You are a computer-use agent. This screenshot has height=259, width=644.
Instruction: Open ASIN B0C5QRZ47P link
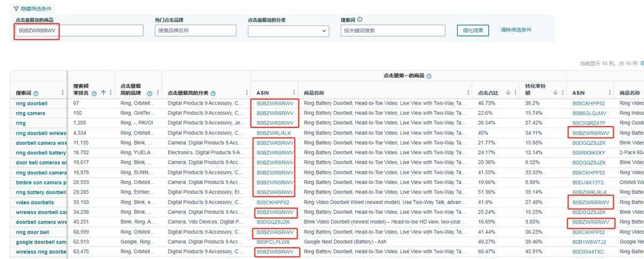pyautogui.click(x=589, y=123)
